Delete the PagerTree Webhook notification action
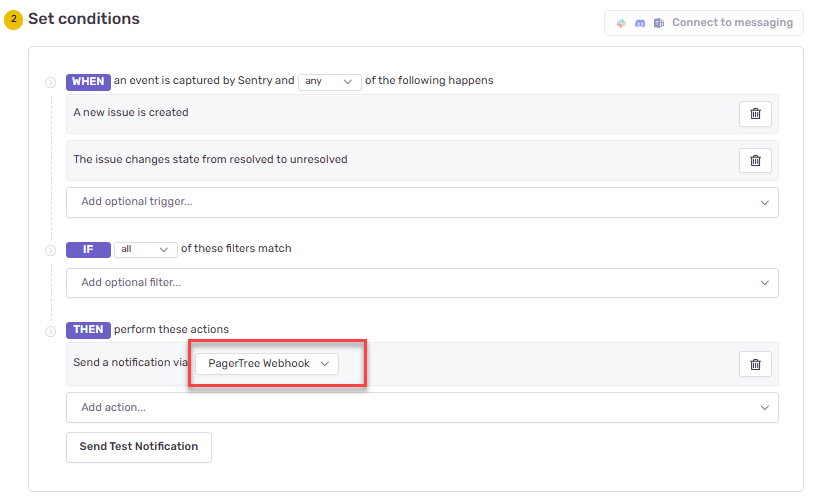 755,365
